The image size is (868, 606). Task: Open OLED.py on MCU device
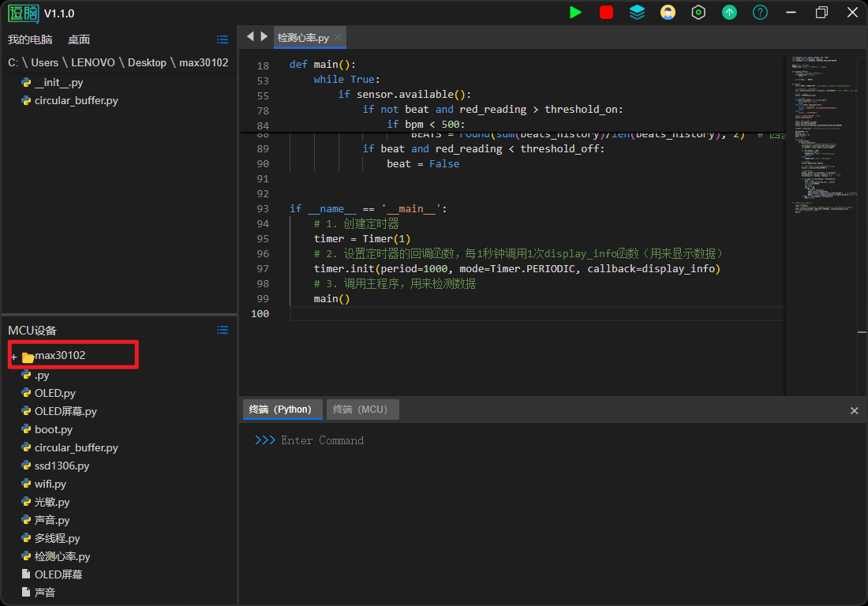(x=54, y=393)
